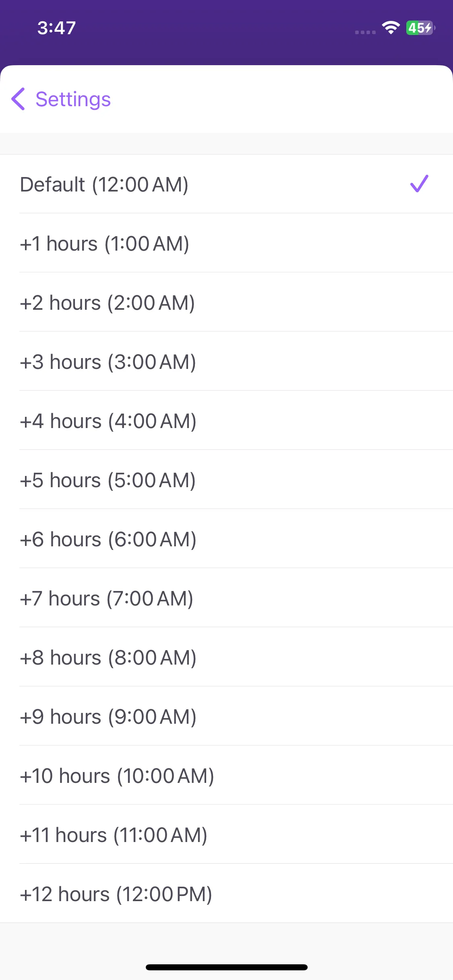Select +11 hours (11:00 AM)
Viewport: 453px width, 980px height.
[226, 834]
